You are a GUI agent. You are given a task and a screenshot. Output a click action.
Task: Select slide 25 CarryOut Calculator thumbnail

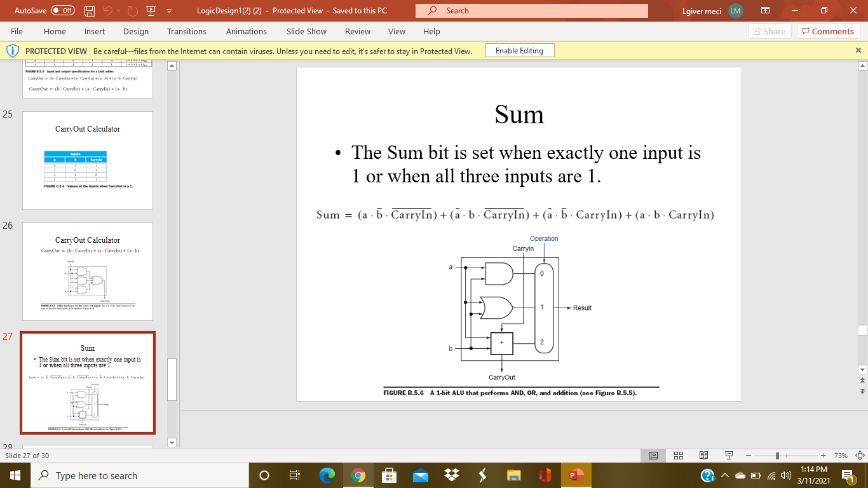coord(88,160)
